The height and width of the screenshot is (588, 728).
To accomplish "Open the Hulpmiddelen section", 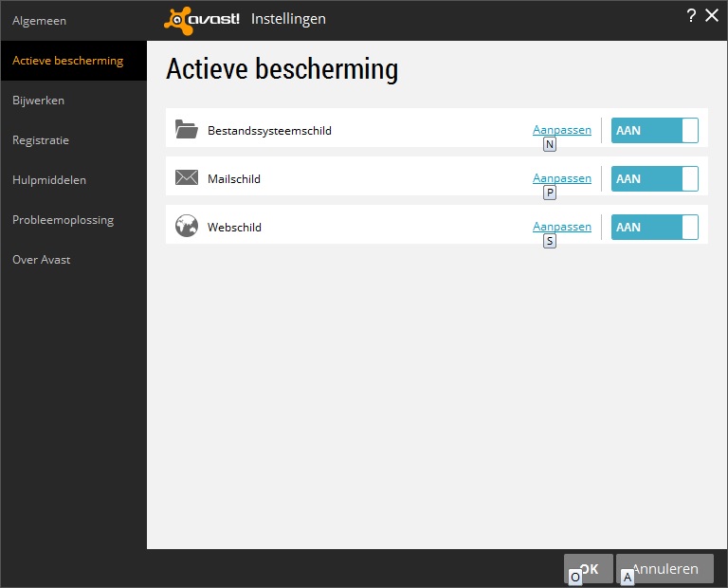I will [x=73, y=180].
